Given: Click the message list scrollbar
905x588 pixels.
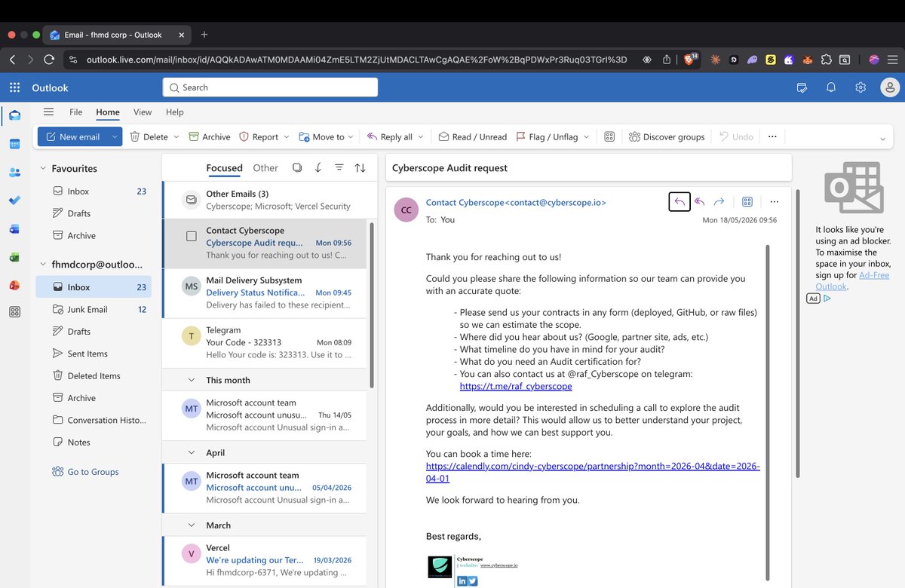Looking at the screenshot, I should [x=371, y=305].
